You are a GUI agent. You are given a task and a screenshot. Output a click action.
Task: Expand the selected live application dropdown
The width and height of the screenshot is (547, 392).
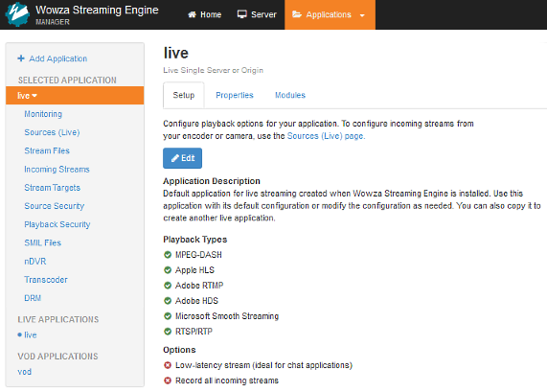75,95
